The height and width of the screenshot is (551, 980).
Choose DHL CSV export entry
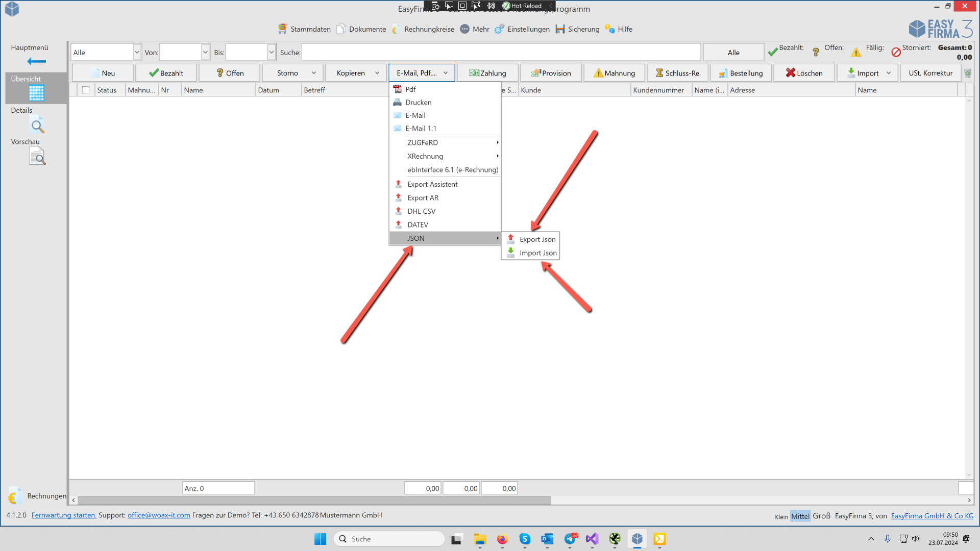point(445,211)
